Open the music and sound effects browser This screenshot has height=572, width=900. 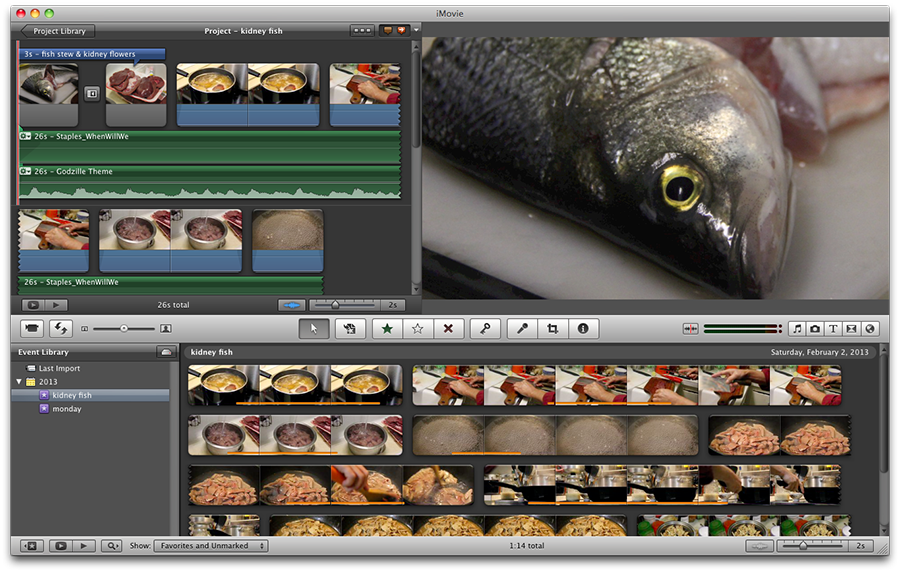(x=797, y=328)
